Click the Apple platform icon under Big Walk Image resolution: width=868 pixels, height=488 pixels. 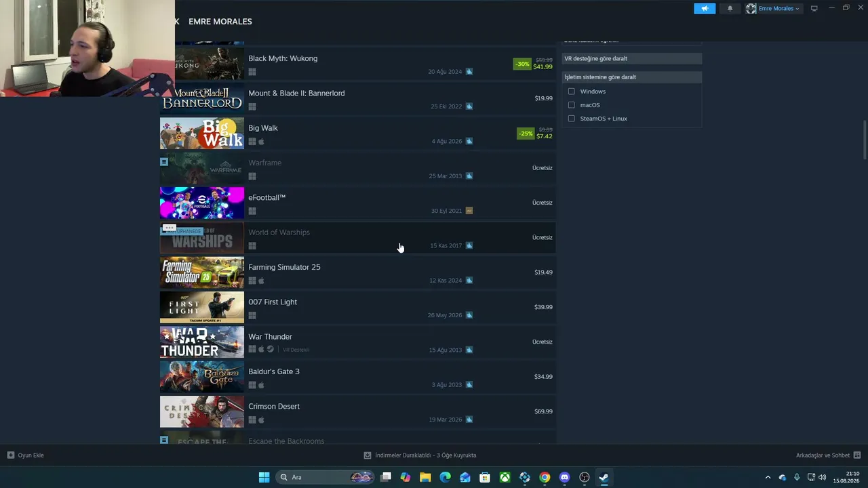pos(262,142)
